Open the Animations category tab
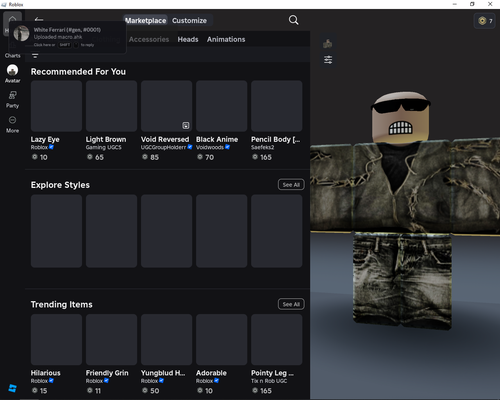Image resolution: width=500 pixels, height=400 pixels. click(x=226, y=39)
